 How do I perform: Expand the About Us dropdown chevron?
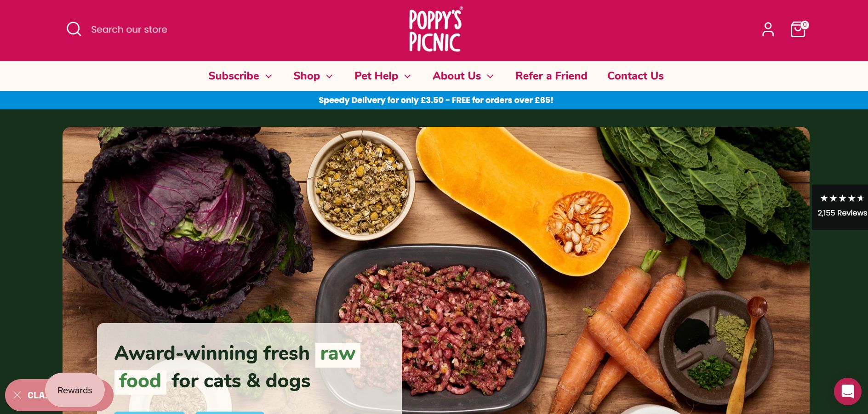[x=491, y=76]
